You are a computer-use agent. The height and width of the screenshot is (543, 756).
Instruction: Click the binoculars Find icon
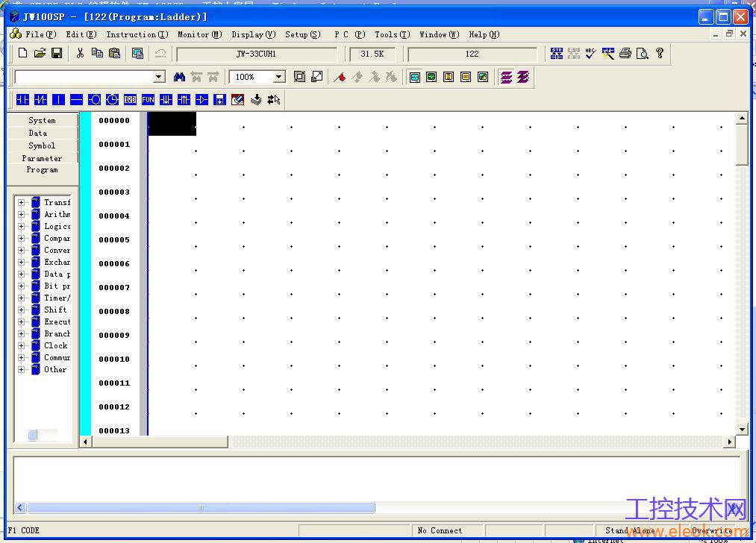pos(179,77)
